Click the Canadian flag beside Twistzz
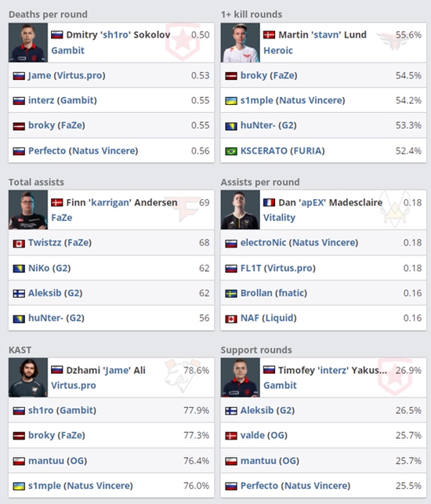431x504 pixels. coord(19,243)
